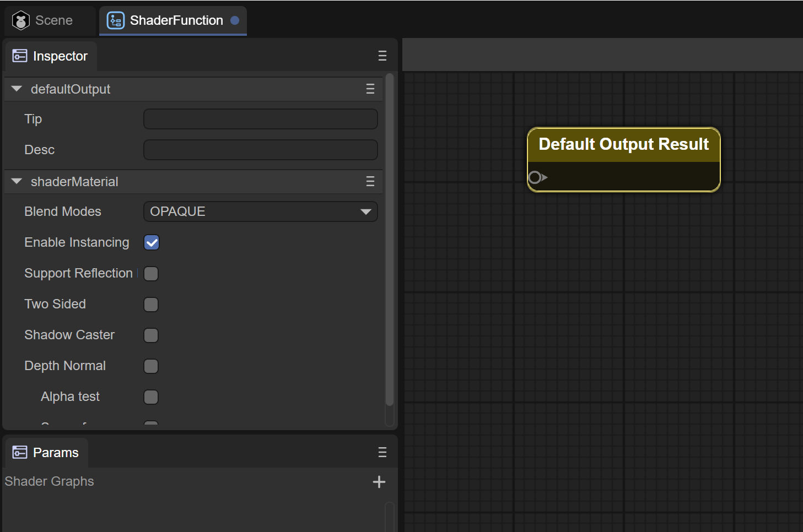Click the Inspector panel scrollbar
Image resolution: width=803 pixels, height=532 pixels.
pyautogui.click(x=390, y=240)
